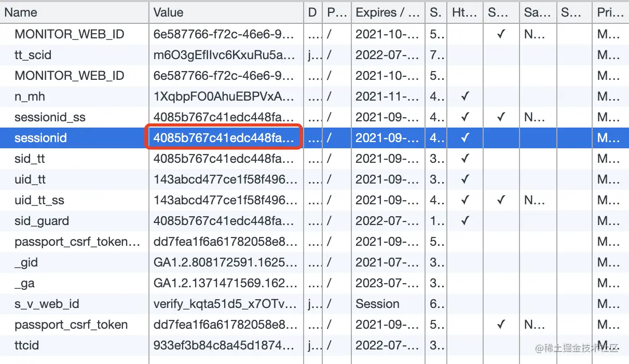Click the Pri… (Priority) column header
The height and width of the screenshot is (364, 629).
pos(610,13)
